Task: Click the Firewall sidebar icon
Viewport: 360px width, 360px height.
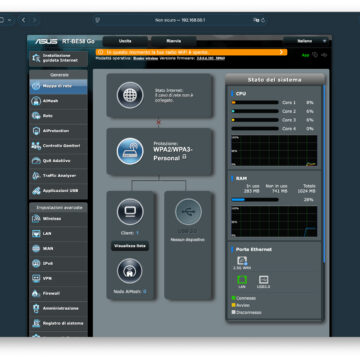Action: pos(36,293)
